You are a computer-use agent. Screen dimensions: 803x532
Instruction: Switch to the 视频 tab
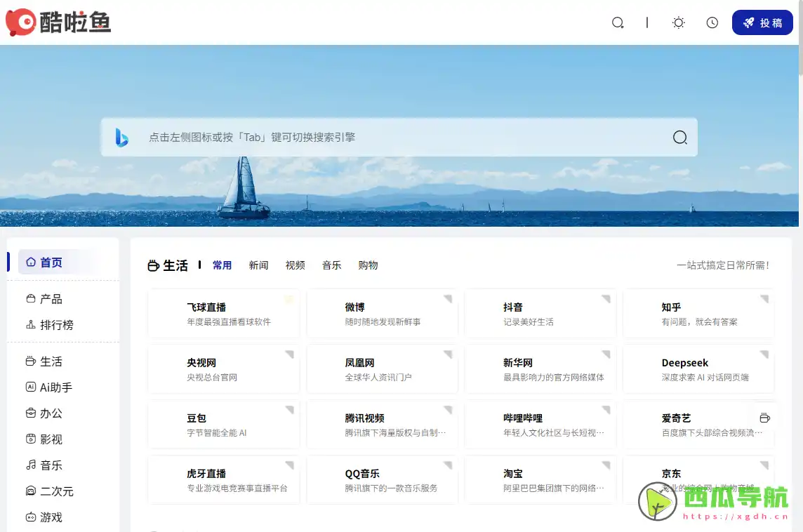pyautogui.click(x=295, y=265)
